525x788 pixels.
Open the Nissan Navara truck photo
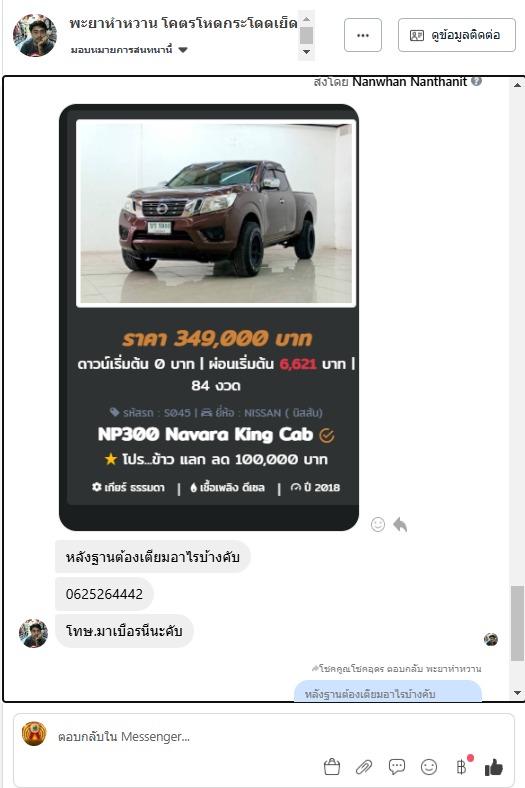(216, 213)
